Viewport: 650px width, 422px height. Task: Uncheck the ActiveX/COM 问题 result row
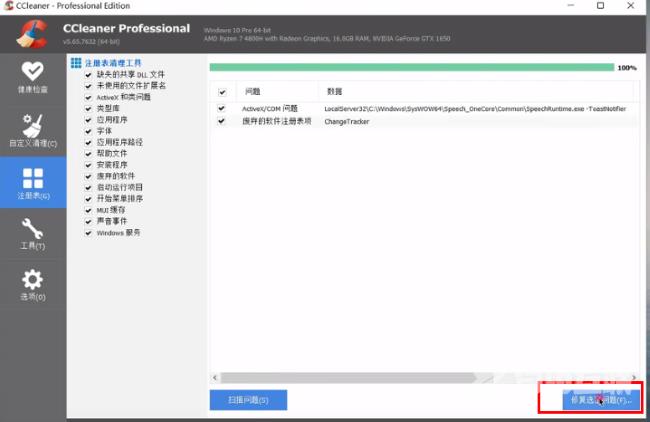click(221, 109)
